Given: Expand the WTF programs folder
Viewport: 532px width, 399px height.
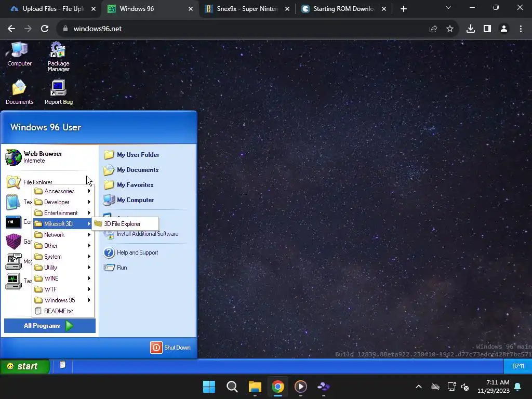Looking at the screenshot, I should (63, 289).
